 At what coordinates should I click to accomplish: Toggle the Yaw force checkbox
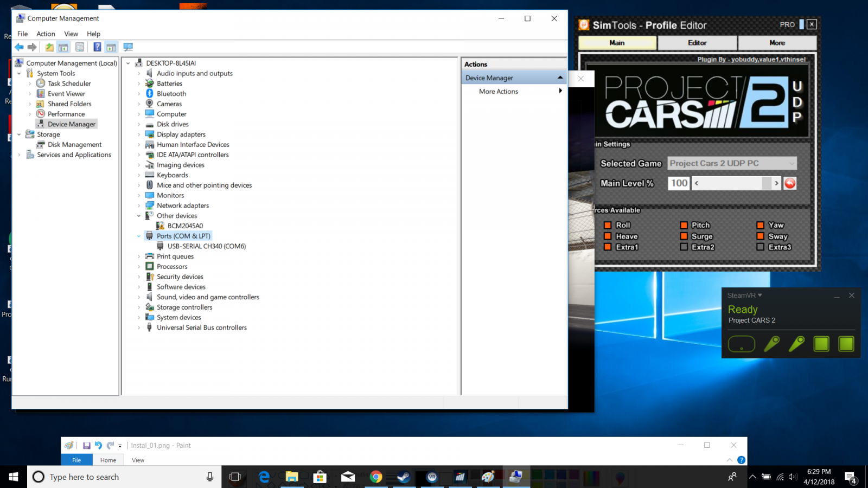pos(761,225)
